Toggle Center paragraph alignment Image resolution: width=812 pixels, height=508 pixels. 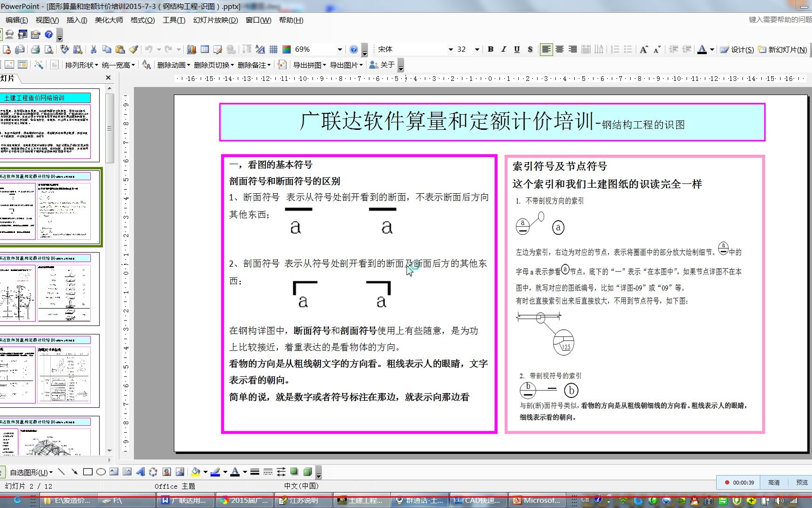point(559,49)
